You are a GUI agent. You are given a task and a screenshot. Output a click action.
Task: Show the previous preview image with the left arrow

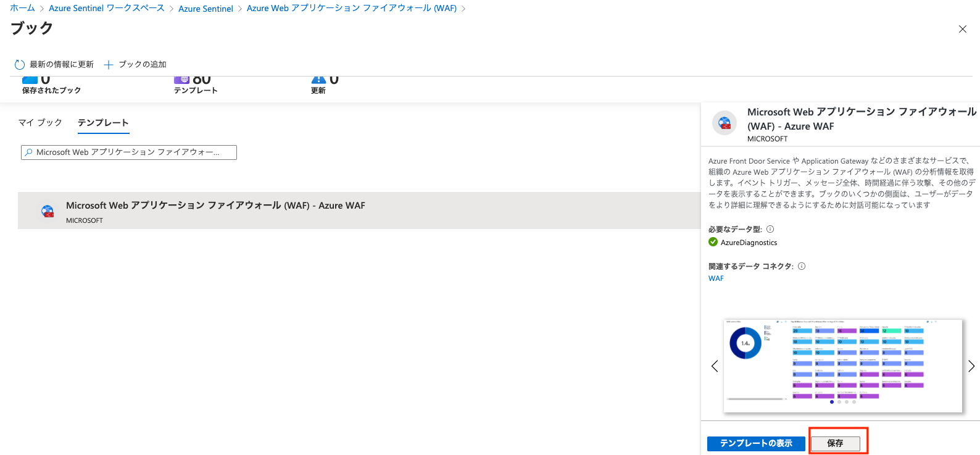pyautogui.click(x=714, y=366)
